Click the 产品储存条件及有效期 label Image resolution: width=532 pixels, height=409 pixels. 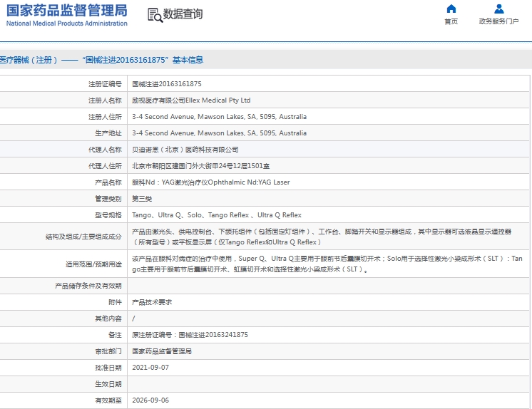(x=88, y=286)
